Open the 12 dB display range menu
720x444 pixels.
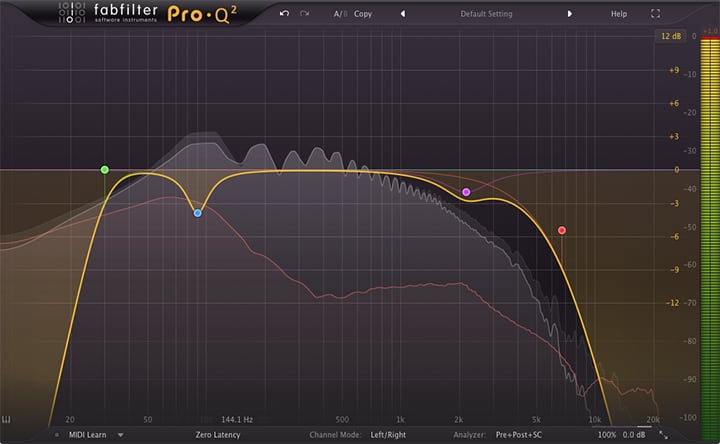coord(670,36)
